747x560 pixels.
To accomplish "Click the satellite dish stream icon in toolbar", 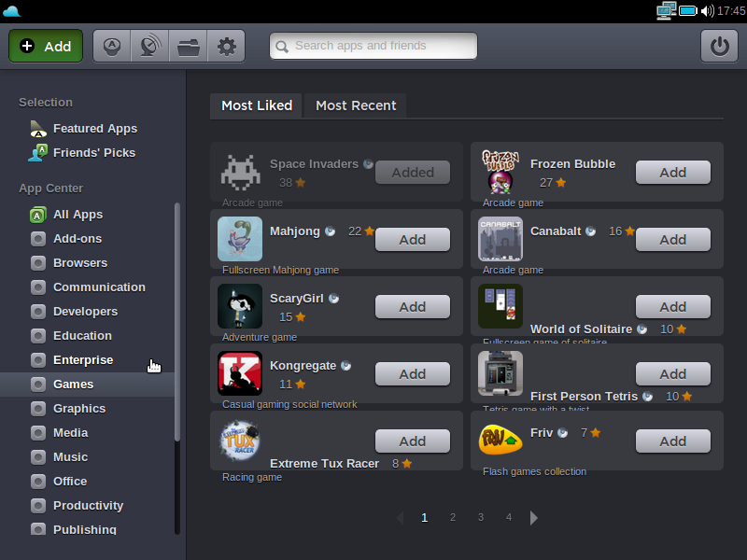I will [149, 46].
